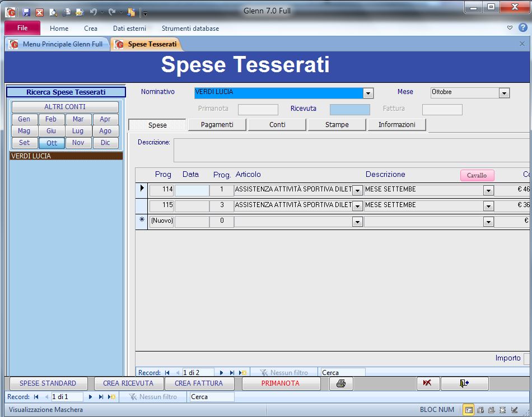Go to next record in subform navigator
Image resolution: width=532 pixels, height=417 pixels.
tap(222, 373)
